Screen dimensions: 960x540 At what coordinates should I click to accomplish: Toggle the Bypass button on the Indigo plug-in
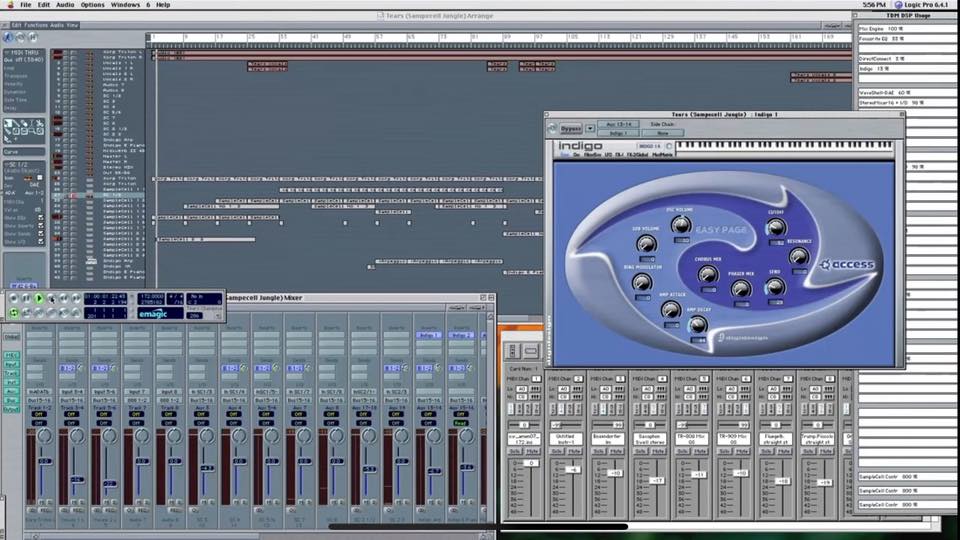(x=570, y=128)
